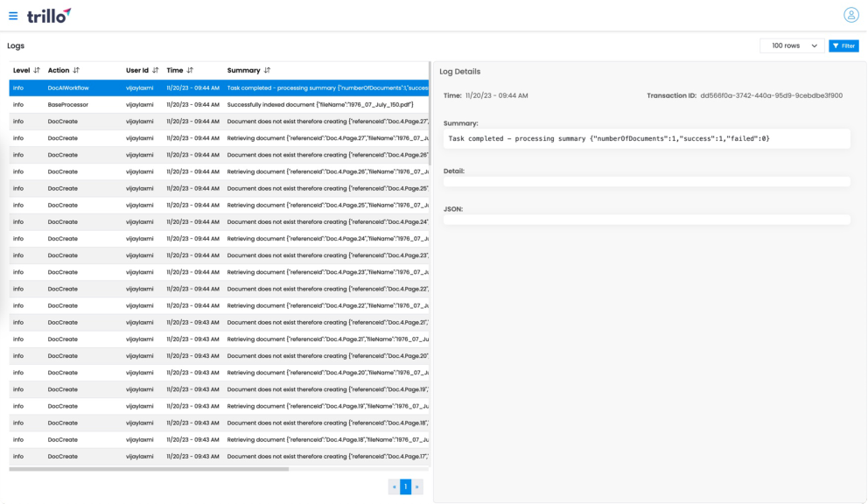
Task: Click the Logs page heading
Action: 16,46
